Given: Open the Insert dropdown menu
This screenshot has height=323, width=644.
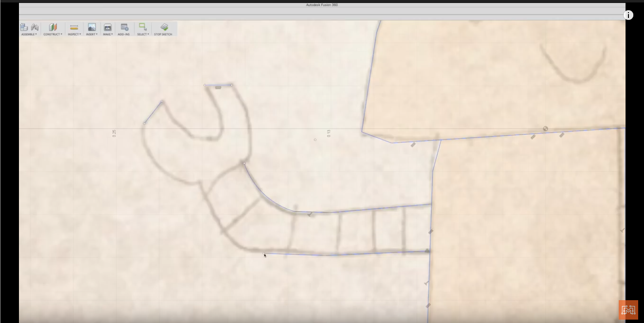Looking at the screenshot, I should coord(96,34).
